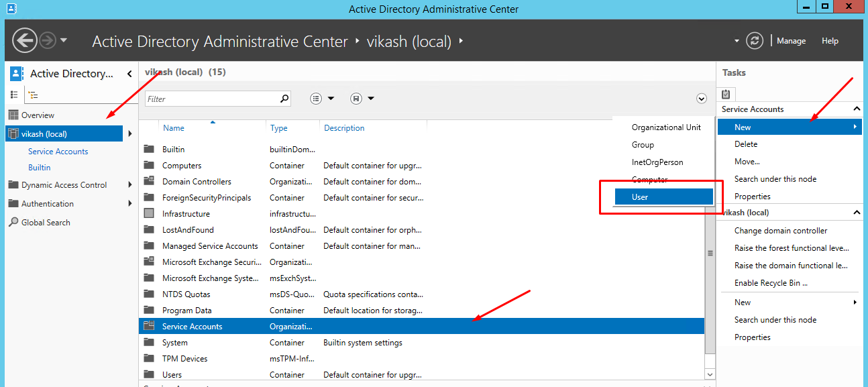The image size is (868, 387).
Task: Expand filter criteria with round chevron
Action: [x=702, y=99]
